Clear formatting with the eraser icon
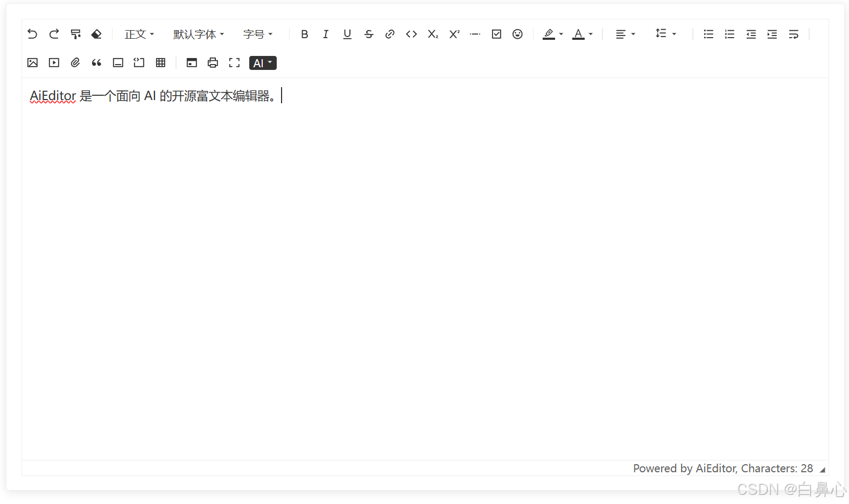 click(96, 34)
